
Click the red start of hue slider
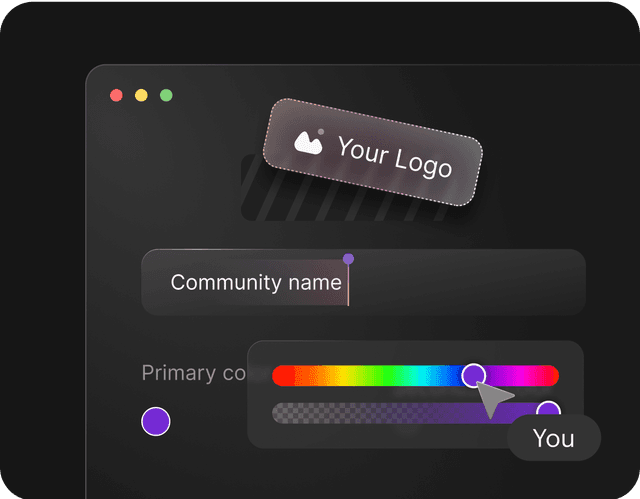click(284, 375)
